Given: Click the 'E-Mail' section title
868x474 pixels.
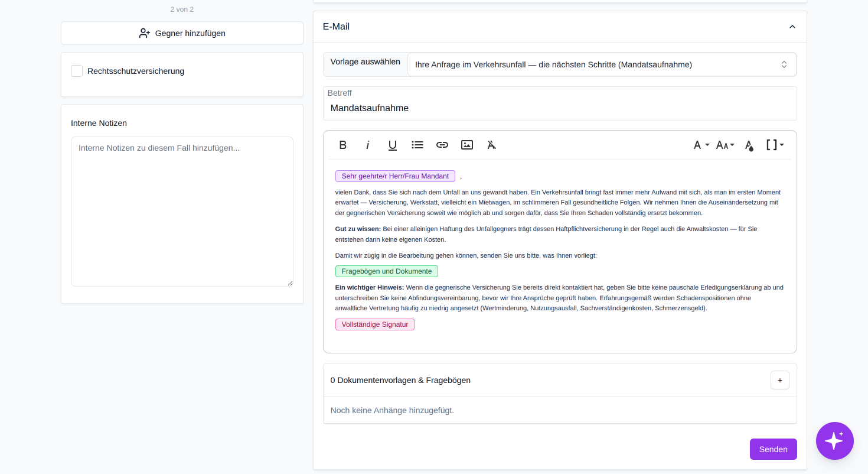Looking at the screenshot, I should point(336,27).
